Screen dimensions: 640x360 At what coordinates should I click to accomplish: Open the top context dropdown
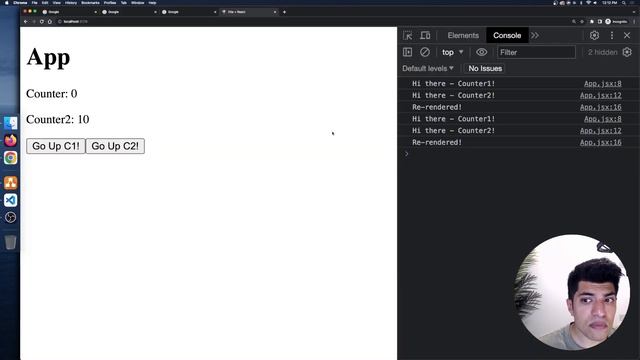click(452, 52)
